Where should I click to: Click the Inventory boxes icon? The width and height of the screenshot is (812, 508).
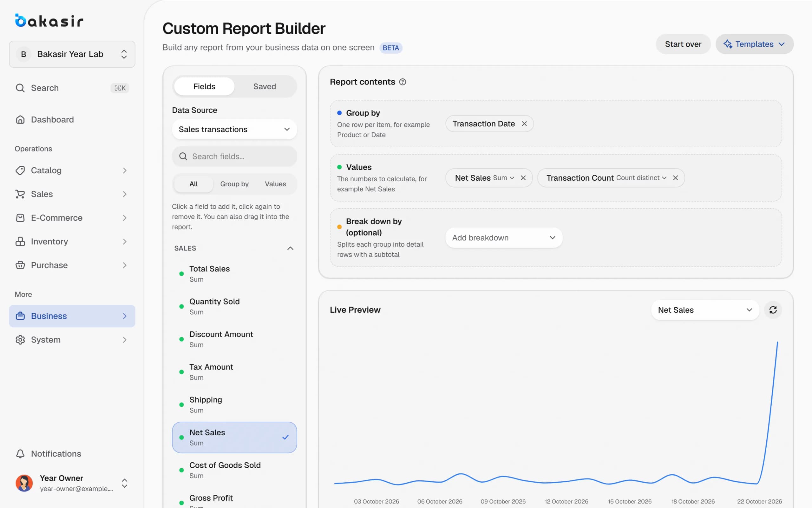tap(20, 242)
